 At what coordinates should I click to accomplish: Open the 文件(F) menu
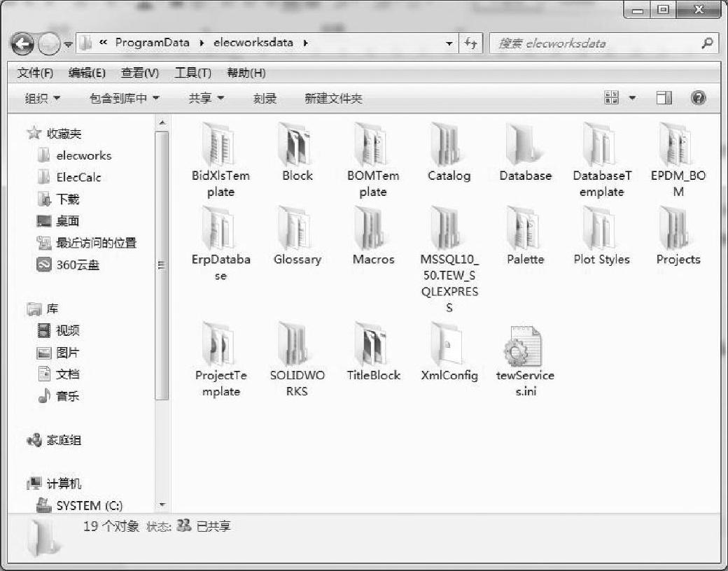click(35, 73)
